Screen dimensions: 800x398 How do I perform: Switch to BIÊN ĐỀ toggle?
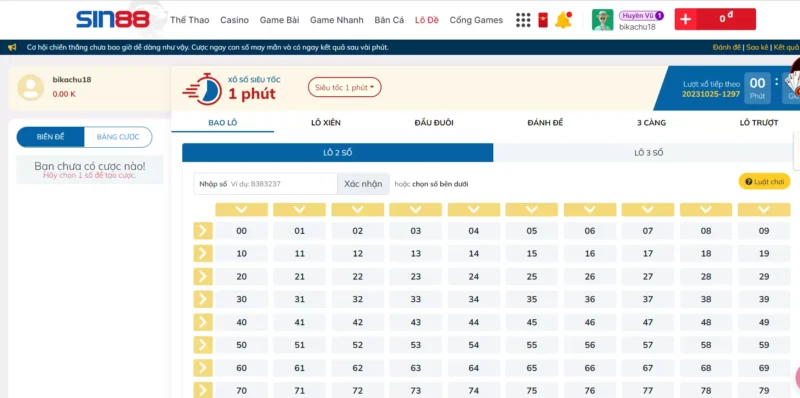(51, 137)
